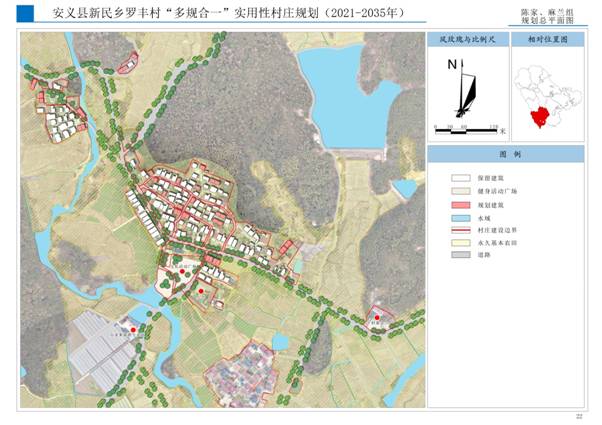The height and width of the screenshot is (425, 602).
Task: Click the legend label 道路
Action: click(484, 255)
